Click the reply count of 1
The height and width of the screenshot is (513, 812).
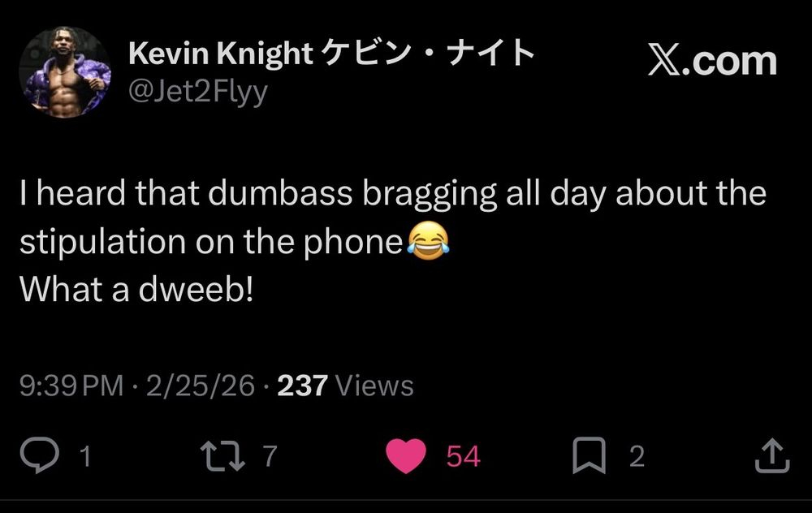point(85,456)
